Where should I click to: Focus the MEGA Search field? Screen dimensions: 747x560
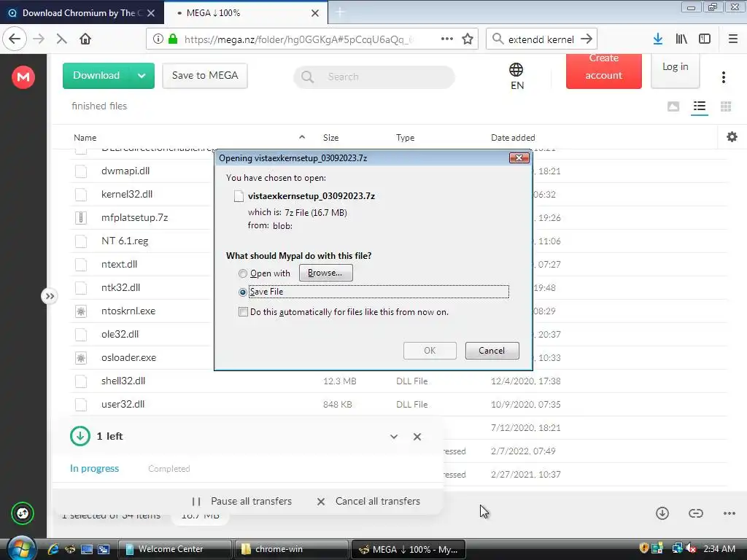click(x=374, y=77)
